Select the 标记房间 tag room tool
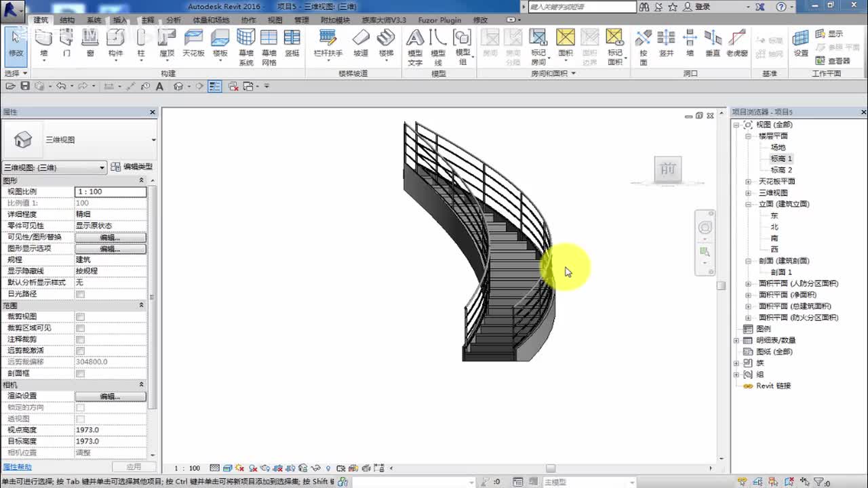Image resolution: width=868 pixels, height=488 pixels. (x=538, y=47)
